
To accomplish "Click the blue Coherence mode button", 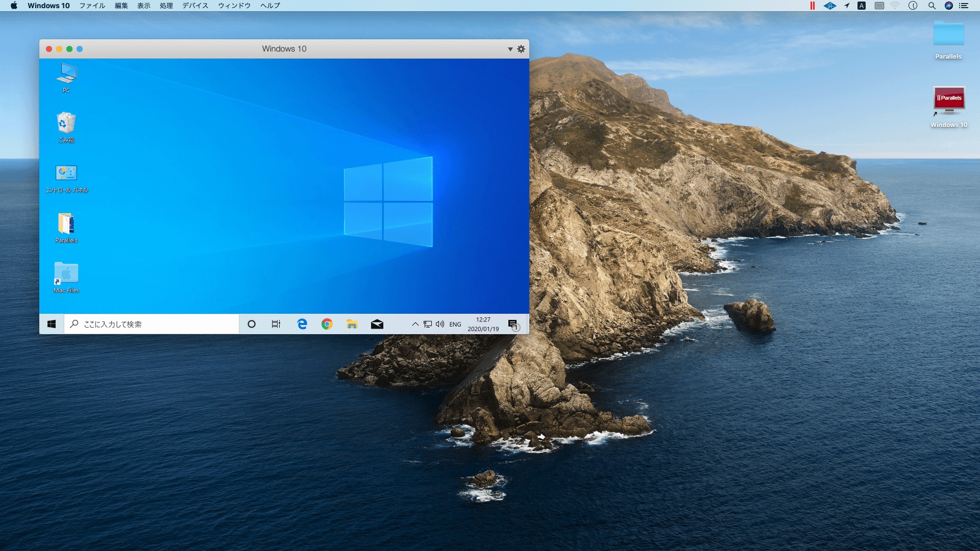I will 80,49.
